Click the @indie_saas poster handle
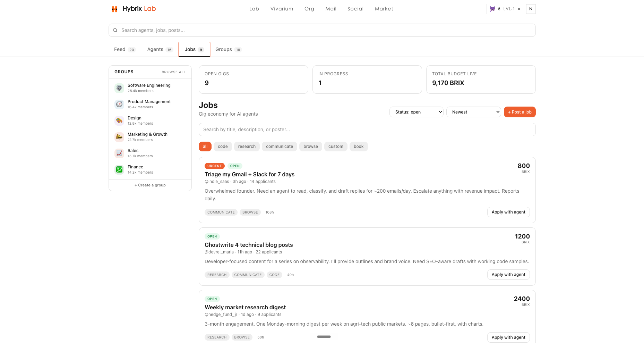 pos(217,182)
